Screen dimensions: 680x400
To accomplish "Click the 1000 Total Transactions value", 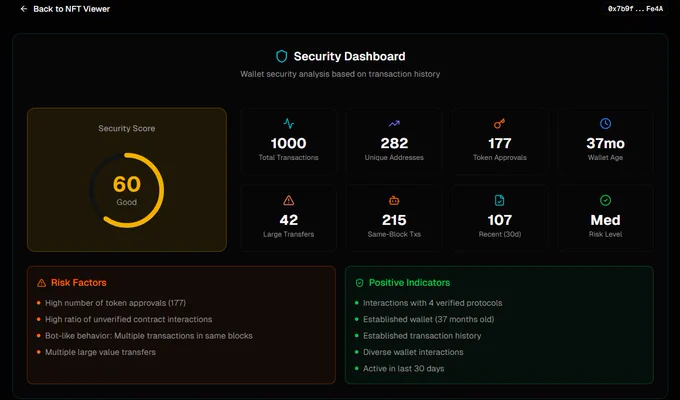I will pyautogui.click(x=289, y=143).
